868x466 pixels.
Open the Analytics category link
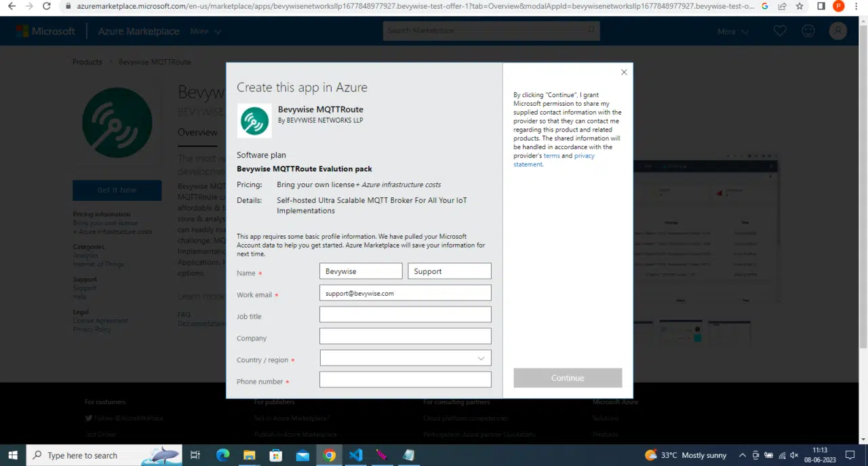click(85, 255)
